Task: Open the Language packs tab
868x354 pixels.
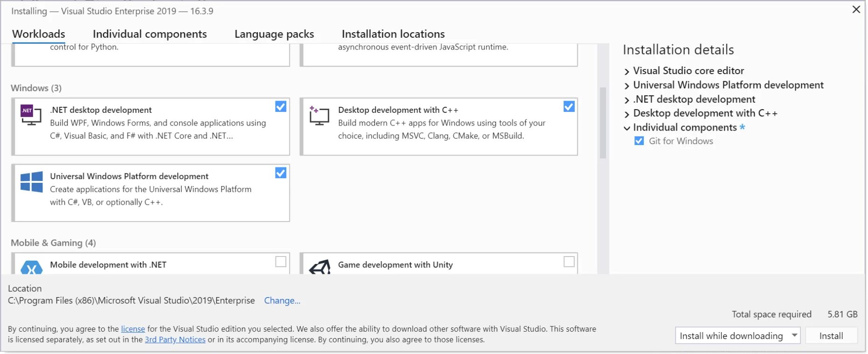Action: [274, 34]
